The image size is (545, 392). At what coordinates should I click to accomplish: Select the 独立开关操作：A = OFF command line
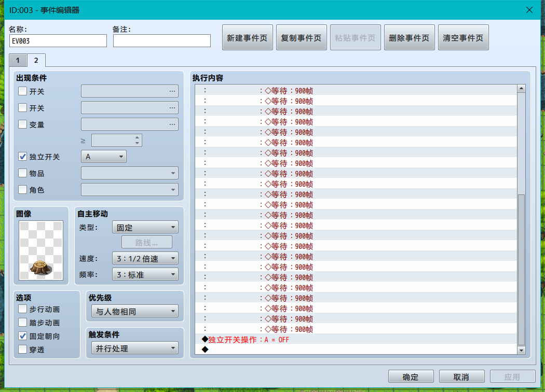click(356, 340)
